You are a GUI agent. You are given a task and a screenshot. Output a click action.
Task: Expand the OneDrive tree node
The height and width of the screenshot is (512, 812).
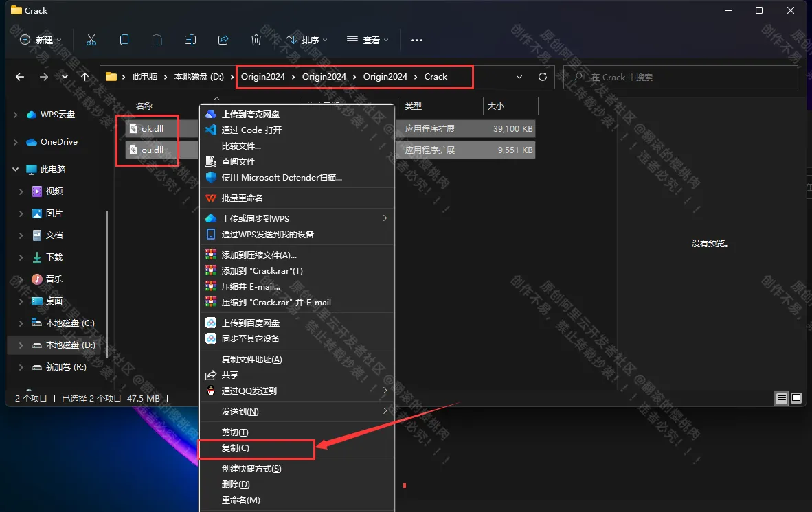point(16,141)
